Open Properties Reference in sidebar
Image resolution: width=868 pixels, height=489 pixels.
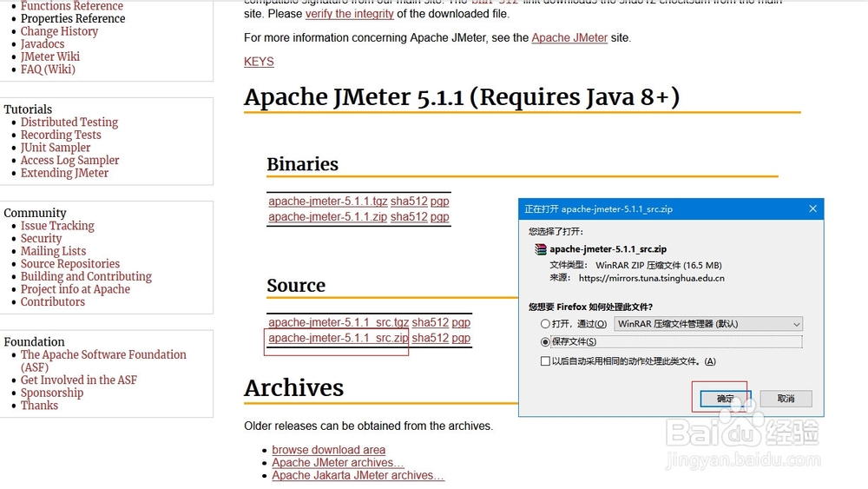point(73,18)
